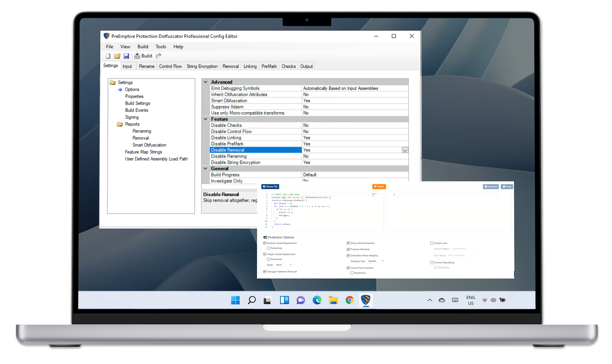Open the Build menu

pos(143,46)
